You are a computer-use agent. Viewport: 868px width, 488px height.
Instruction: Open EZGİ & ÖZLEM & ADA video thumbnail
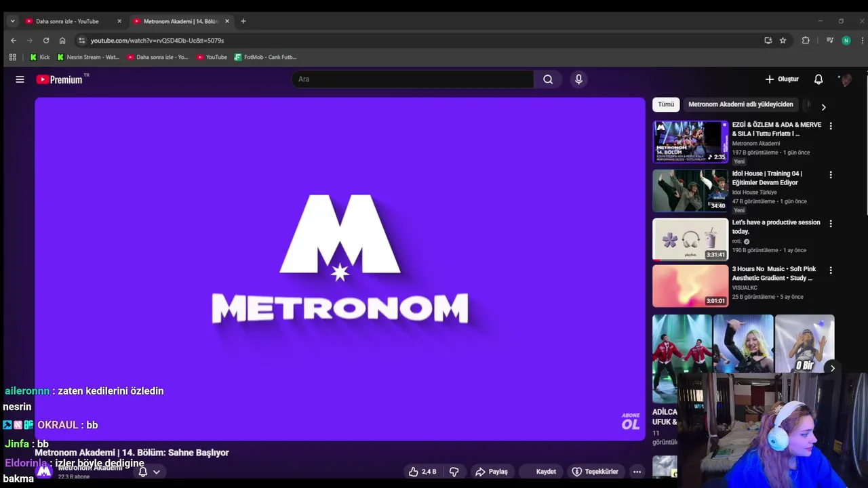[x=690, y=142]
